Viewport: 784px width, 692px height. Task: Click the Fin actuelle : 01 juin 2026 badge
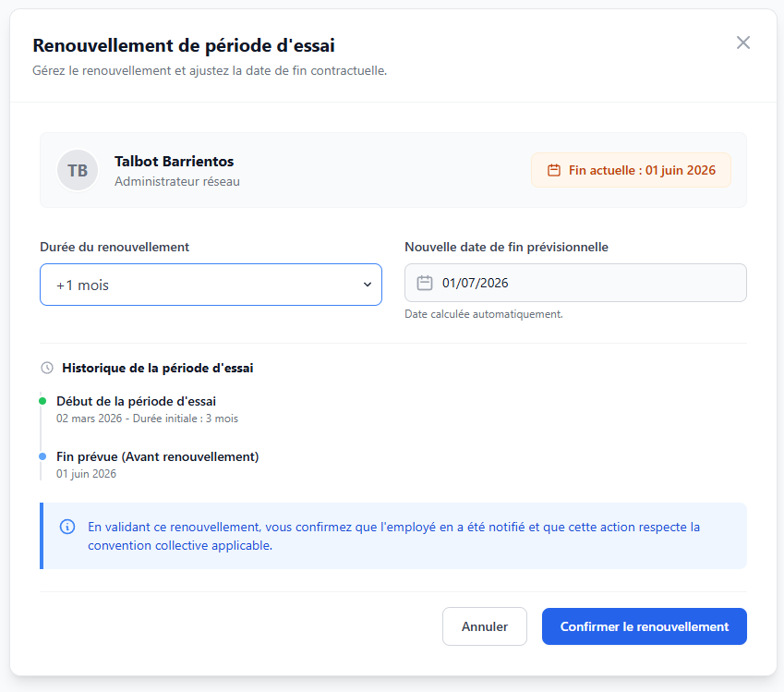(x=631, y=170)
